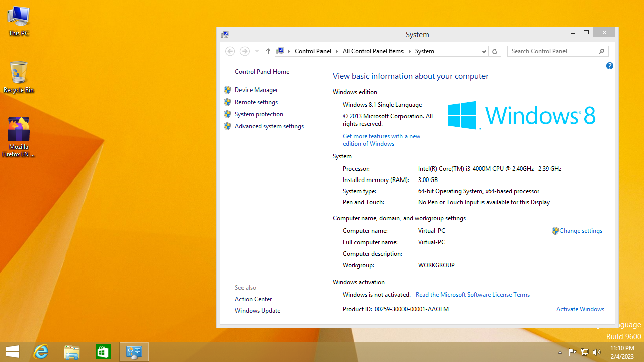This screenshot has height=362, width=644.
Task: Open volume control in system tray
Action: point(597,352)
